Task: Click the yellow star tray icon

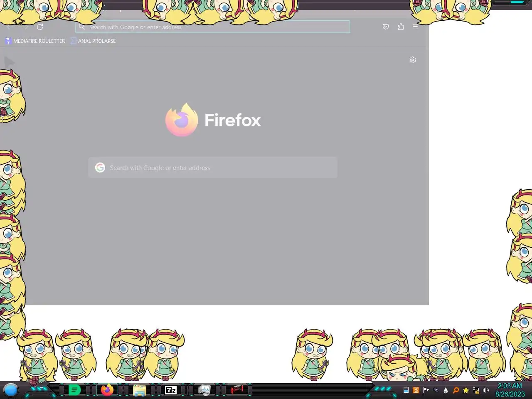Action: [x=466, y=390]
